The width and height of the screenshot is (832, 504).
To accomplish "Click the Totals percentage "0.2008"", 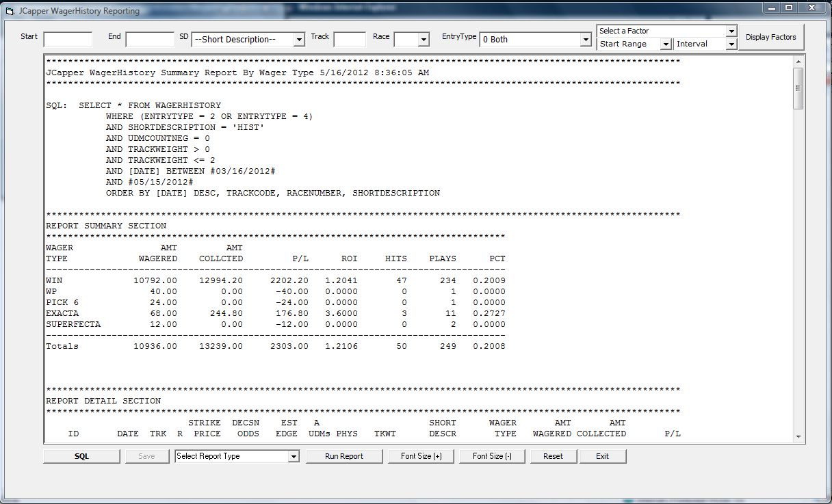I will pos(489,346).
